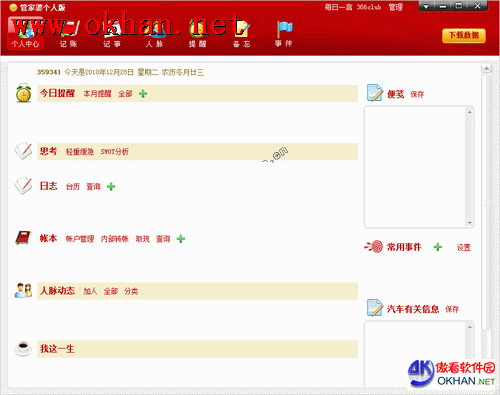This screenshot has width=500, height=395.
Task: Open 内部转帐 internal transfer link
Action: click(x=115, y=239)
